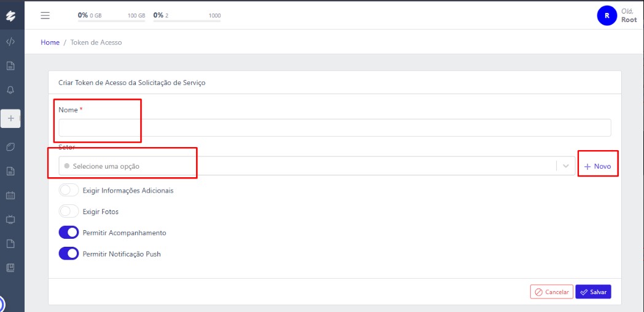Open the code brackets sidebar icon
The width and height of the screenshot is (644, 312).
click(10, 42)
